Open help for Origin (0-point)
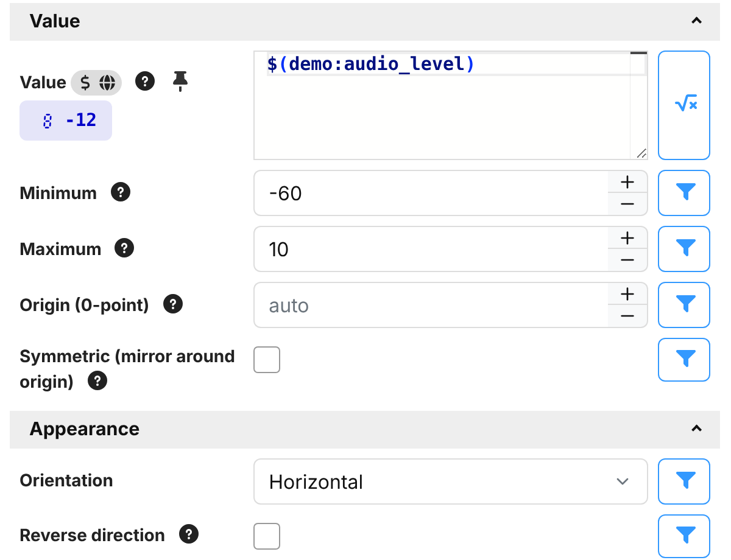 click(x=173, y=304)
